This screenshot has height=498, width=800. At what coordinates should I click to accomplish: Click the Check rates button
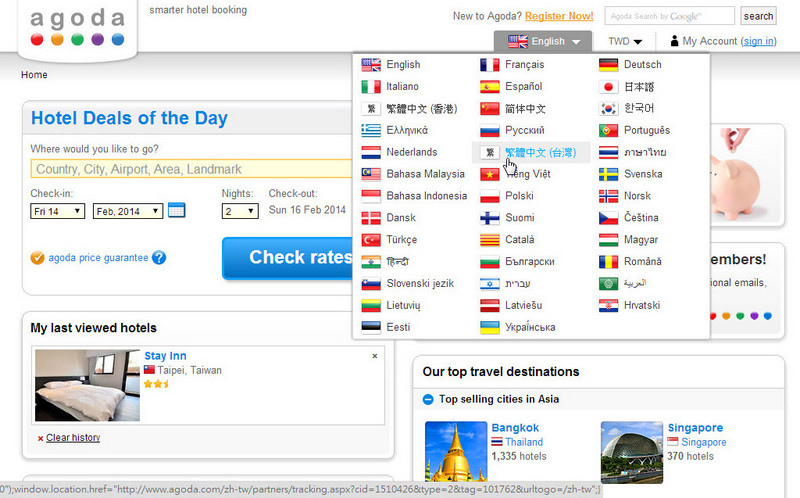coord(287,258)
